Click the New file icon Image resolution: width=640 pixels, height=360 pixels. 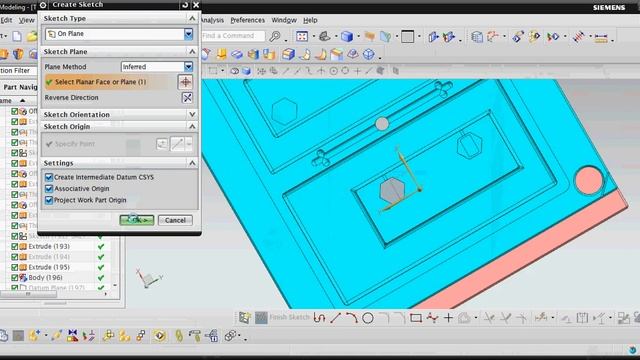pos(17,36)
